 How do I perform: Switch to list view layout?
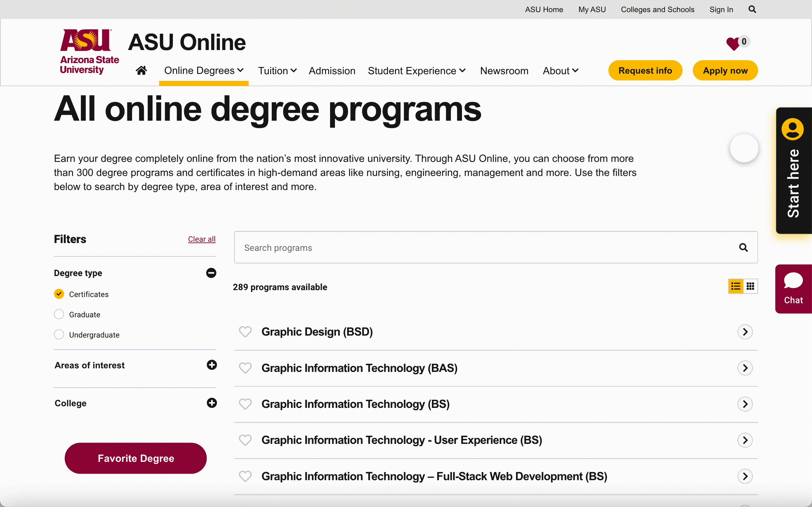tap(735, 286)
